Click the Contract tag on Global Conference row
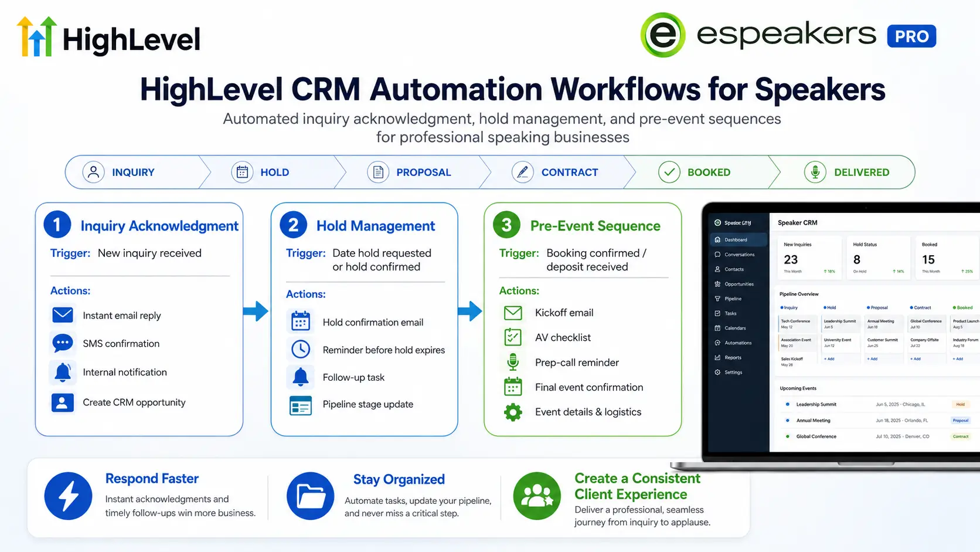980x552 pixels. click(x=961, y=436)
